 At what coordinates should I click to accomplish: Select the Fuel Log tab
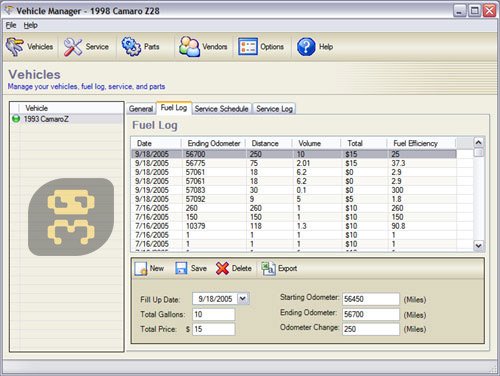coord(174,108)
